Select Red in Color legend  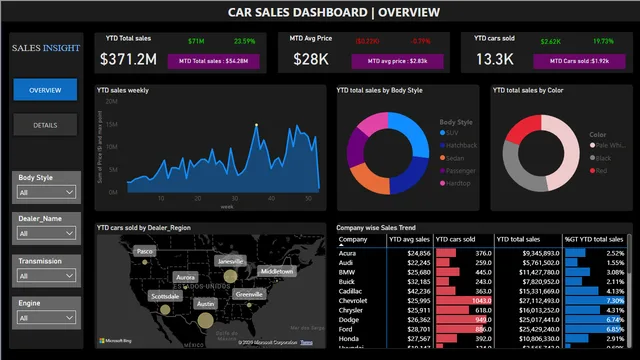point(598,171)
